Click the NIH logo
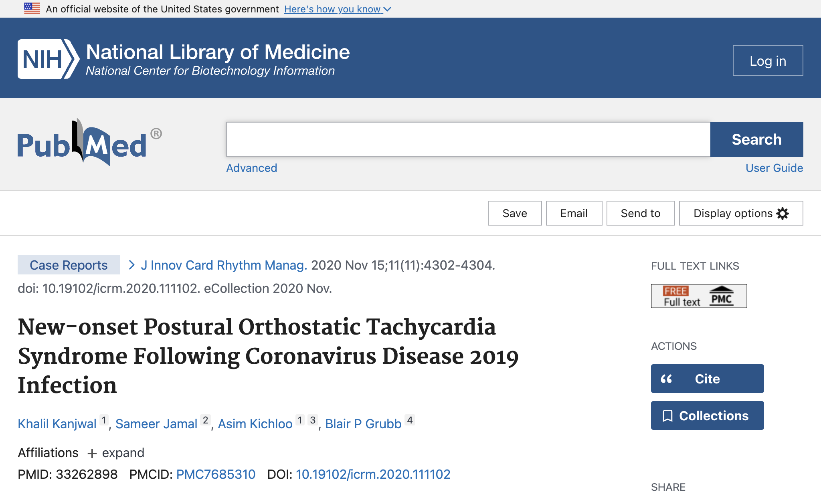Image resolution: width=821 pixels, height=504 pixels. click(x=48, y=59)
